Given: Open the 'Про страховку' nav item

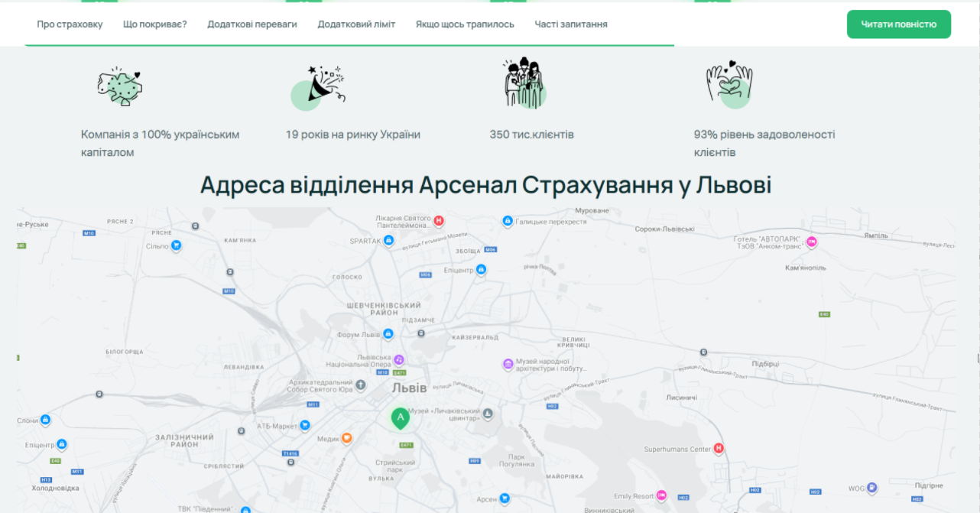Looking at the screenshot, I should (70, 24).
